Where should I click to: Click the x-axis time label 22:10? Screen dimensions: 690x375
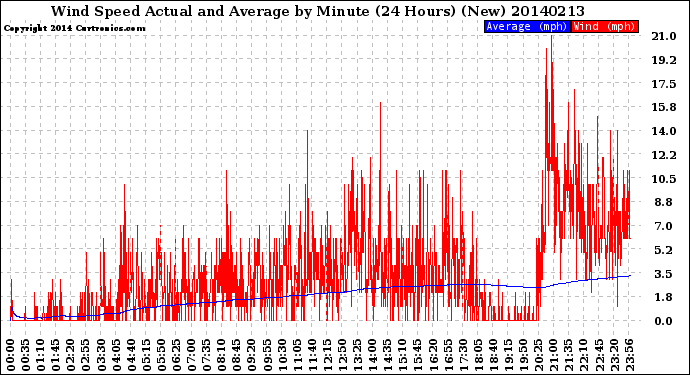583,355
